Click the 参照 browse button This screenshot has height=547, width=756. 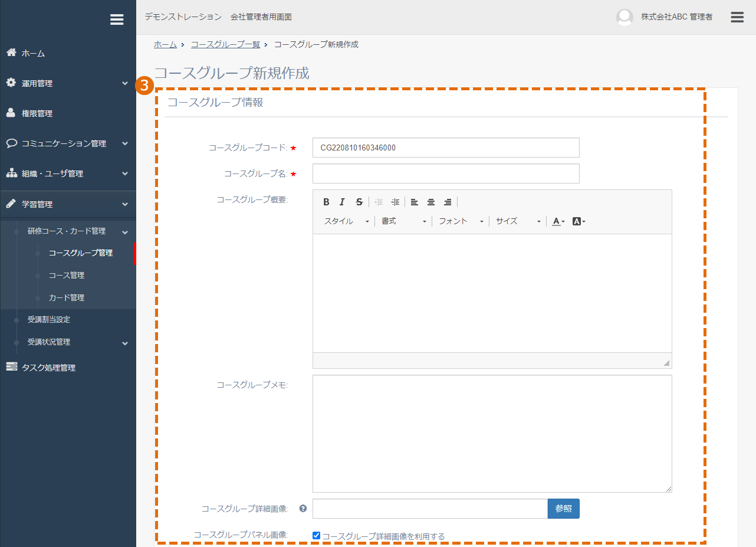tap(564, 509)
